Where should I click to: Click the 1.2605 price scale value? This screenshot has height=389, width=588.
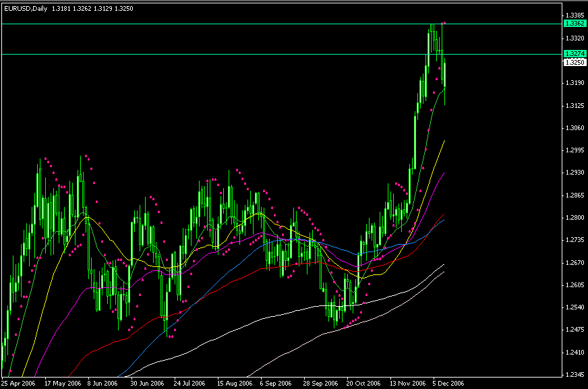(x=575, y=285)
